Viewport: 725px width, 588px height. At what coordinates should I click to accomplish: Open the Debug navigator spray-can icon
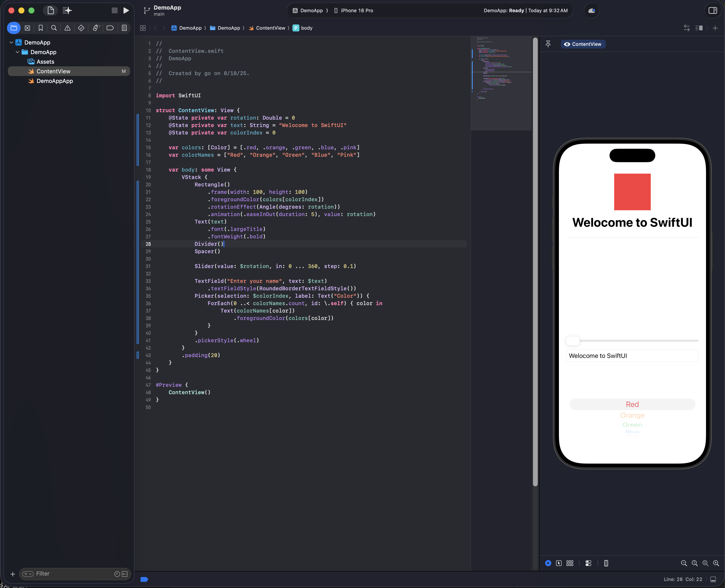[x=96, y=28]
